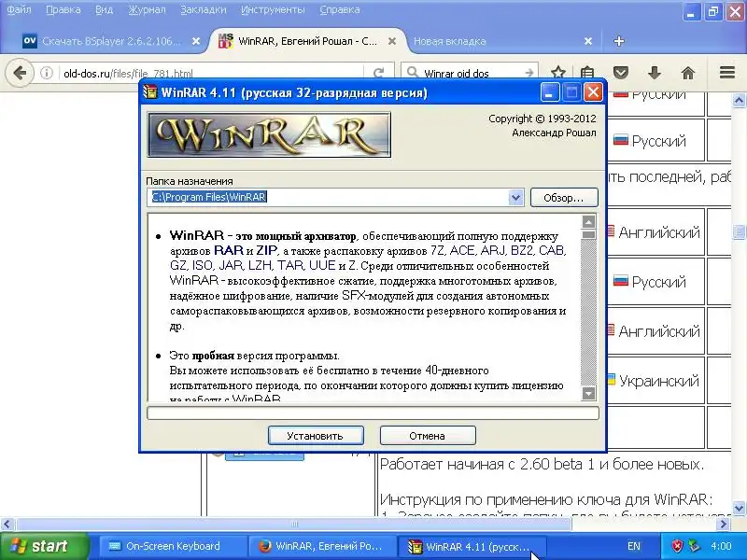The width and height of the screenshot is (747, 560).
Task: Open the Вид menu
Action: click(x=104, y=9)
